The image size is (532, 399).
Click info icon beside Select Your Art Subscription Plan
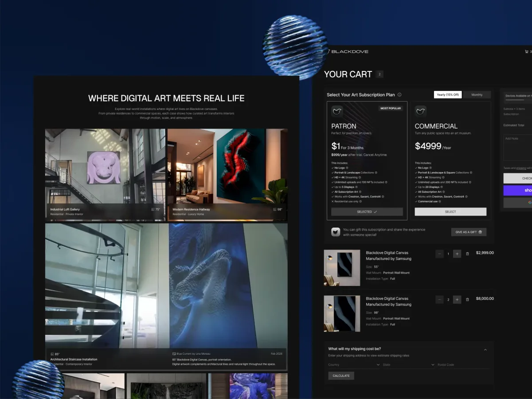(x=399, y=95)
